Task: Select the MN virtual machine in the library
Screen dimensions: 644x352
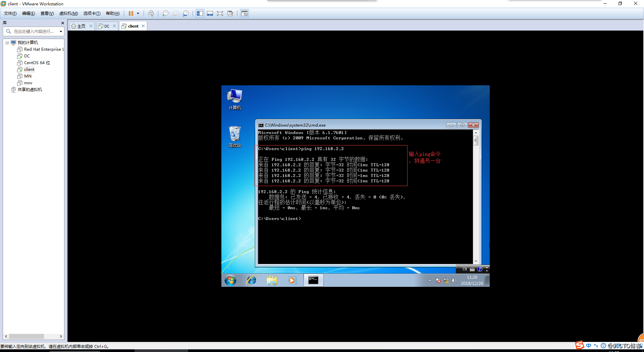Action: tap(28, 76)
